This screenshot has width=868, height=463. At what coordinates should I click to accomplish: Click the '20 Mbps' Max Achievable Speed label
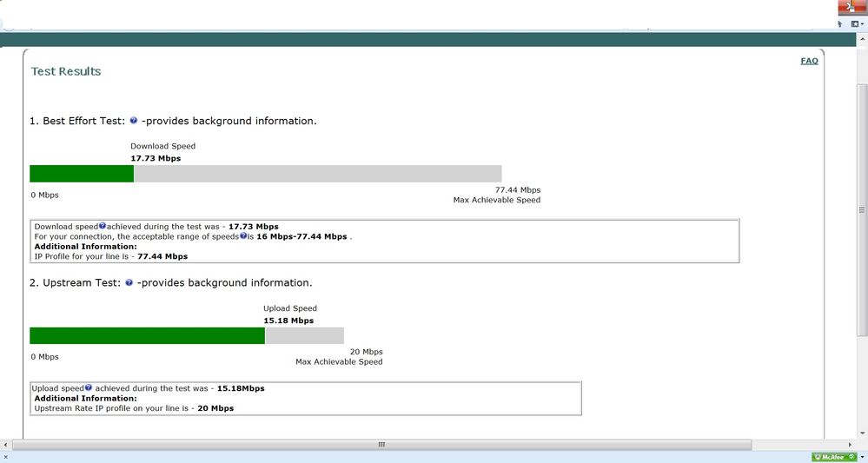pyautogui.click(x=366, y=352)
